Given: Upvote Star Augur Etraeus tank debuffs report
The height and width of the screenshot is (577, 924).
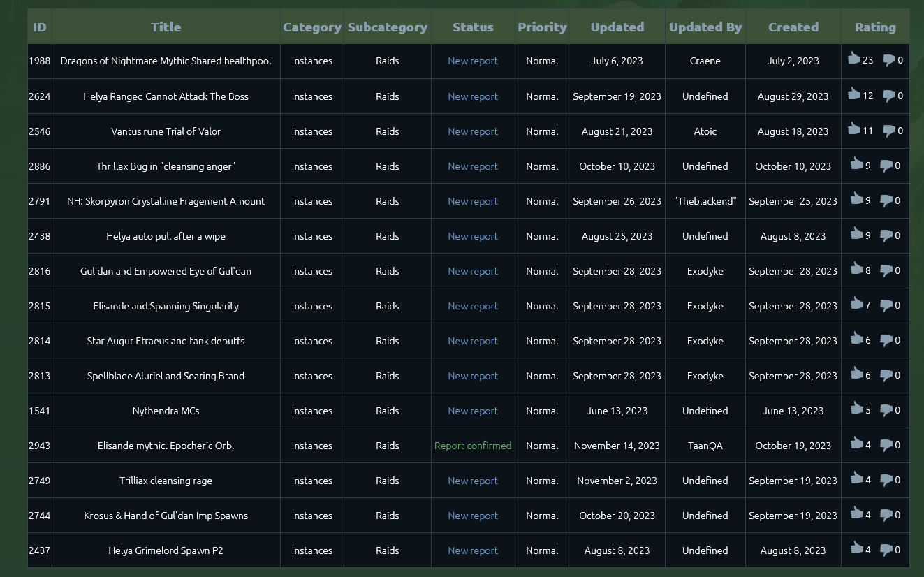Looking at the screenshot, I should [856, 338].
